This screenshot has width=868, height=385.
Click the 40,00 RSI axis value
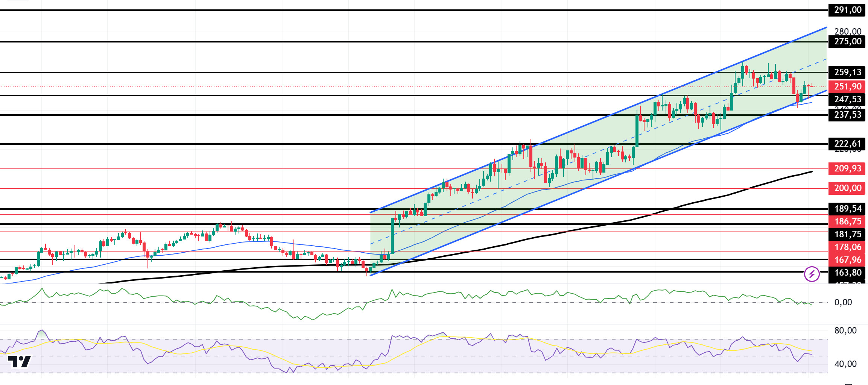[845, 364]
